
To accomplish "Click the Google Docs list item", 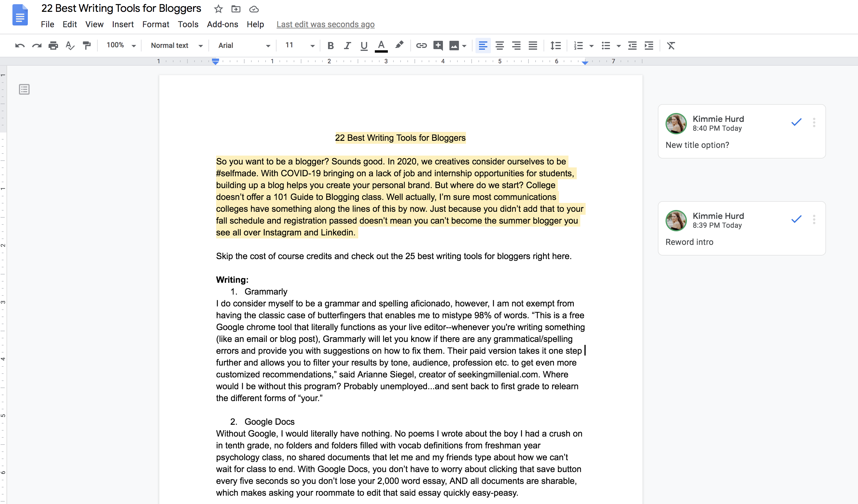I will [x=269, y=421].
